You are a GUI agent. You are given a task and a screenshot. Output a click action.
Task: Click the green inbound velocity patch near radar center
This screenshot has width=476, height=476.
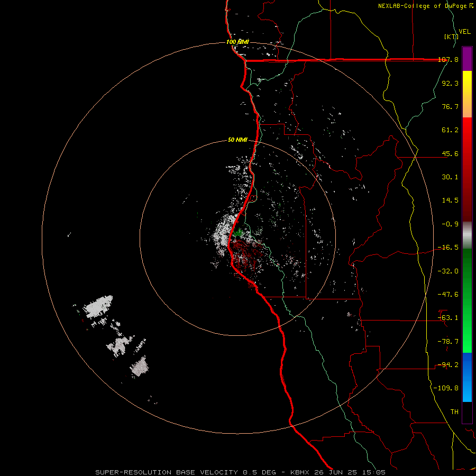(x=239, y=233)
